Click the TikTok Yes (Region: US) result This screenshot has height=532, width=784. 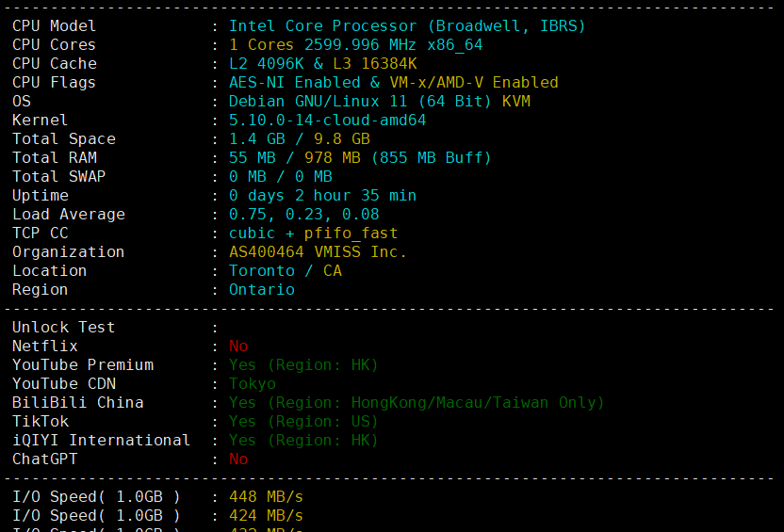303,422
